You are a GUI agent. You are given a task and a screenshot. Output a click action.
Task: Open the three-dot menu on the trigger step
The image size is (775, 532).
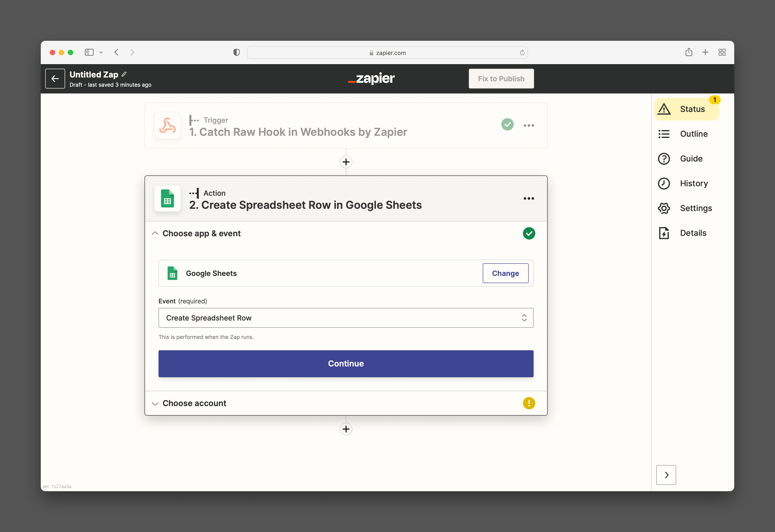[528, 125]
